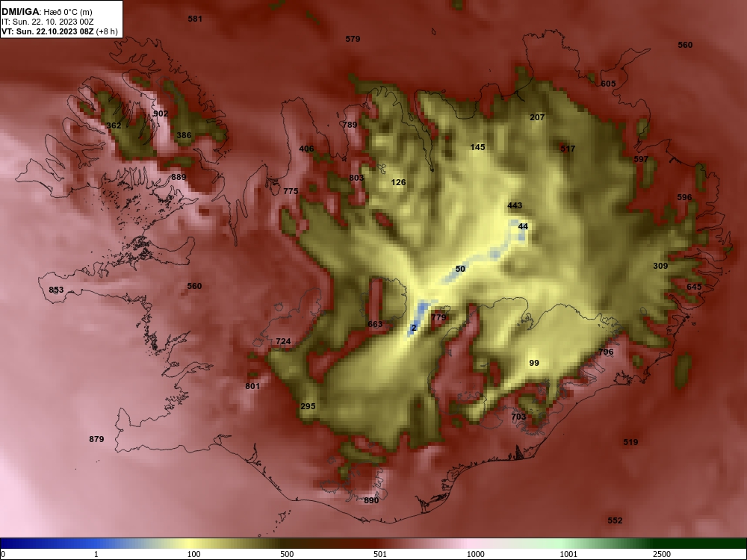Click the 44 value label
Viewport: 747px width, 560px height.
(x=523, y=227)
